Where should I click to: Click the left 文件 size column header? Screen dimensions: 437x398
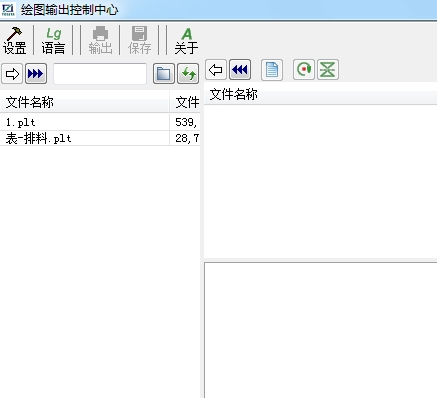tap(185, 102)
